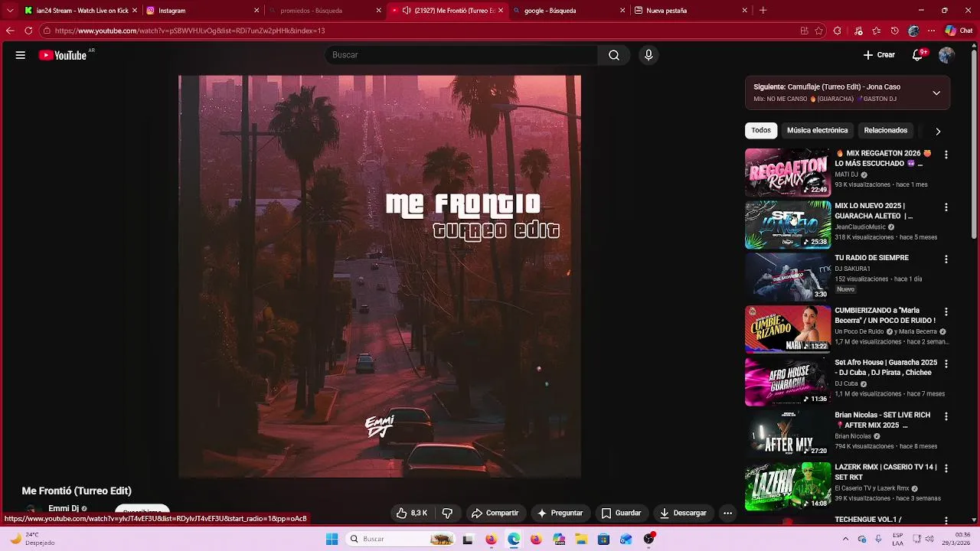The image size is (980, 551).
Task: Open the browser profile avatar in toolbar
Action: tap(913, 31)
